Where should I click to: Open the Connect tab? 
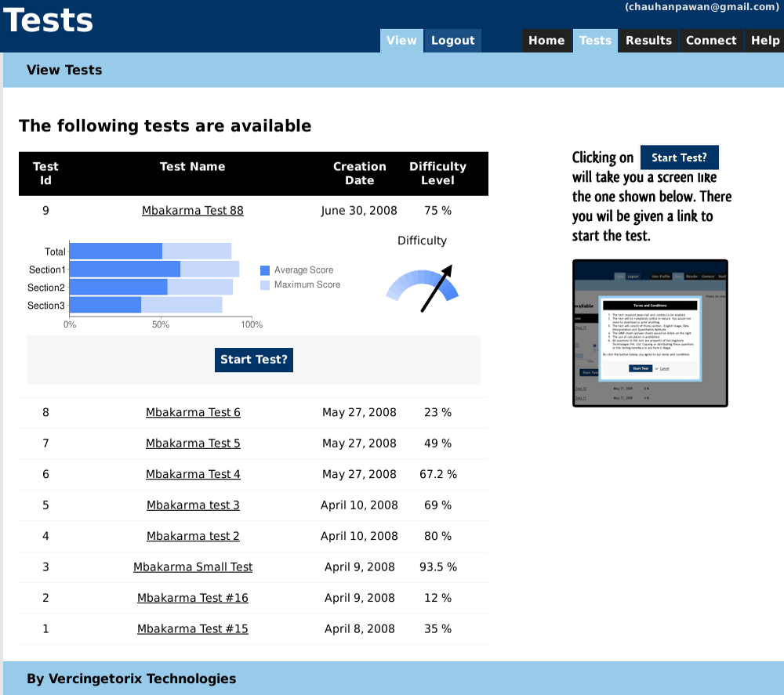tap(711, 41)
